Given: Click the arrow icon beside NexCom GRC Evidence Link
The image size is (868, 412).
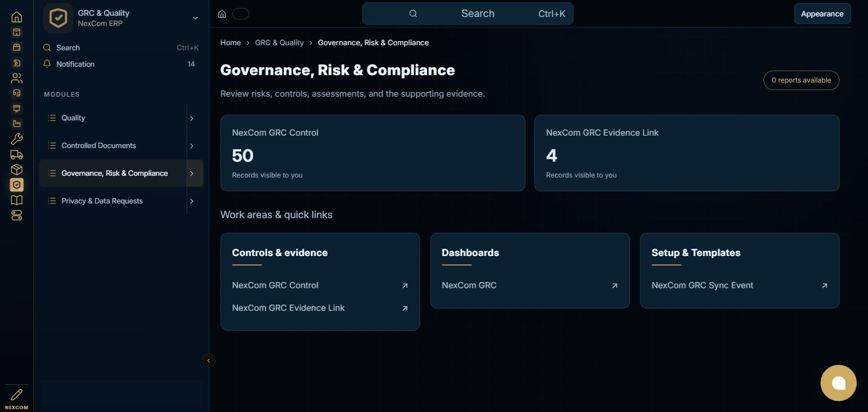Looking at the screenshot, I should (405, 309).
